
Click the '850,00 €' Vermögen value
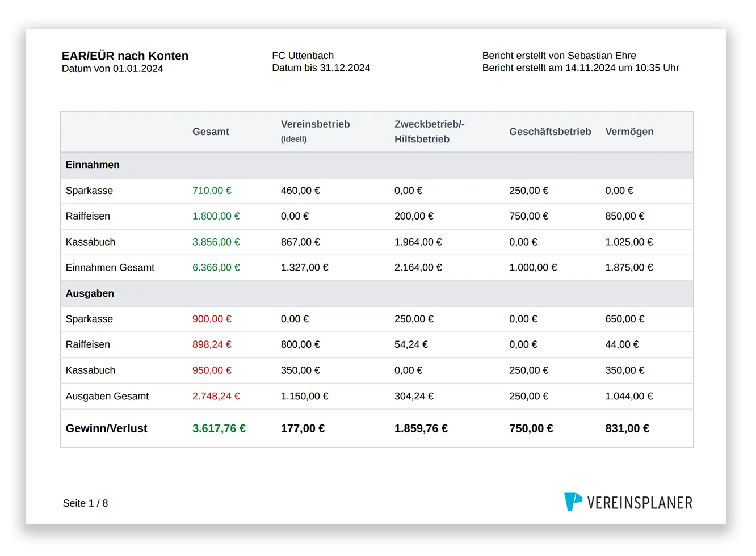(624, 216)
